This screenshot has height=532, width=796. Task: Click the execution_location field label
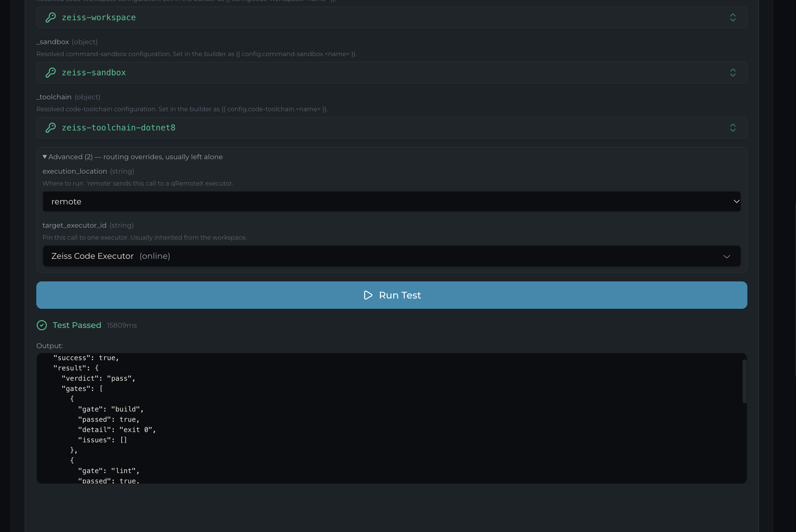tap(75, 171)
